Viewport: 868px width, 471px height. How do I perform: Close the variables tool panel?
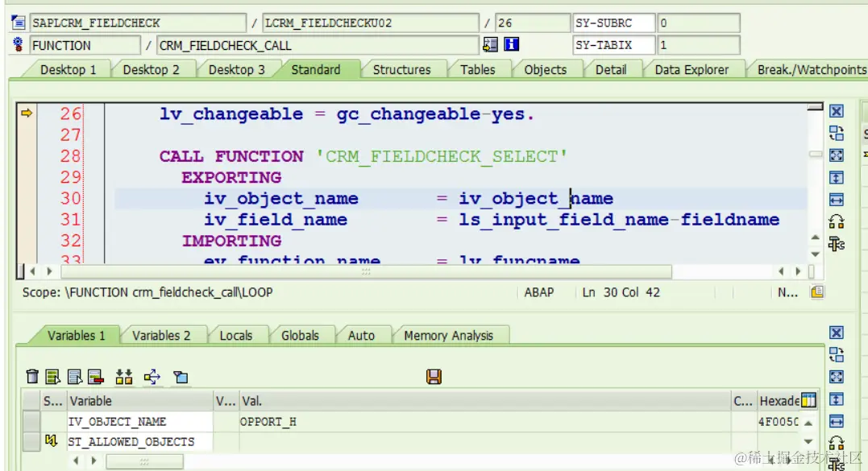(x=837, y=333)
